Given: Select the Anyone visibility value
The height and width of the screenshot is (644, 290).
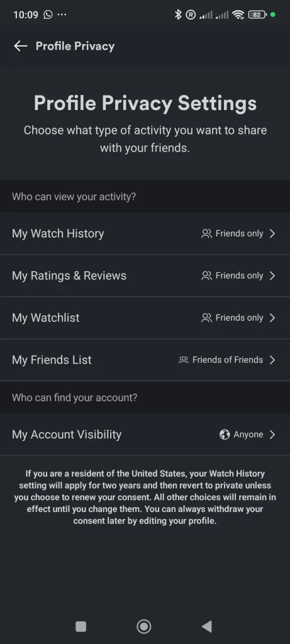Looking at the screenshot, I should [248, 435].
